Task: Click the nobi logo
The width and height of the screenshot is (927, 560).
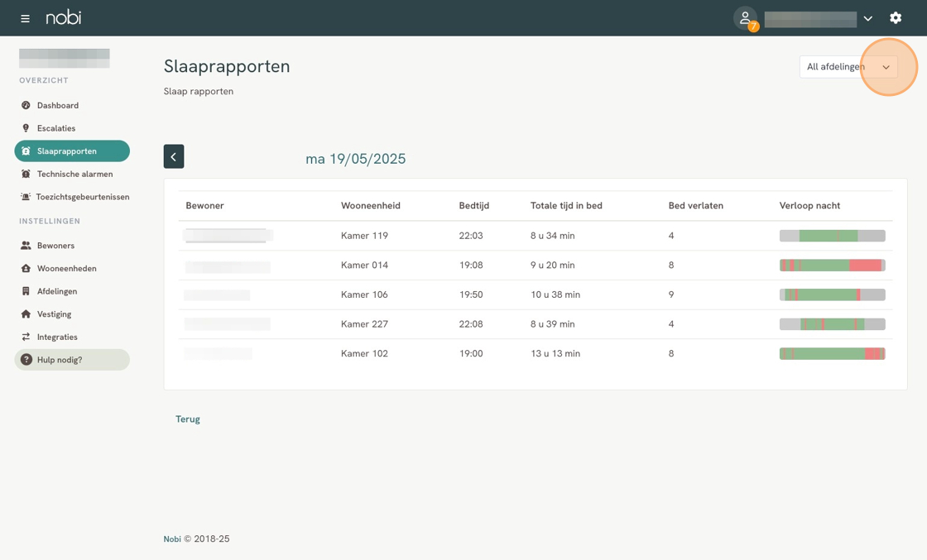Action: (x=64, y=17)
